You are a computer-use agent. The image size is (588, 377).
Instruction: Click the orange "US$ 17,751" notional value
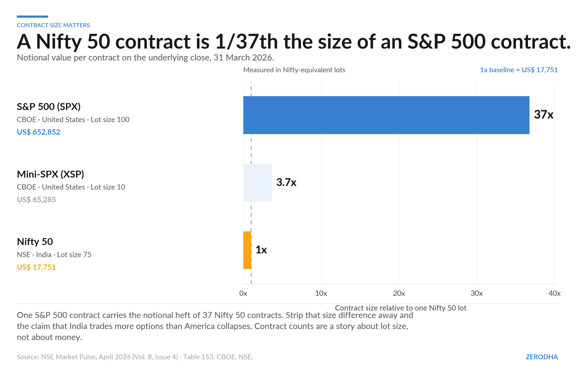(36, 267)
